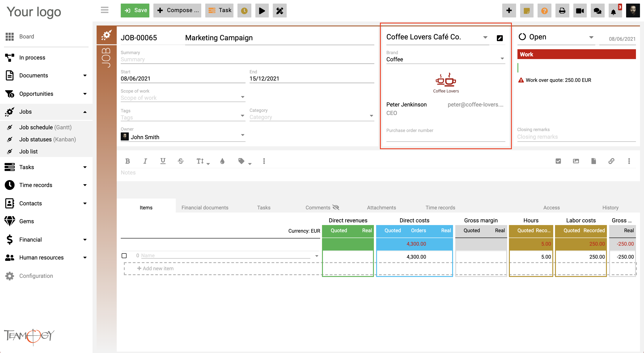
Task: Start a video call via camera icon
Action: [580, 11]
